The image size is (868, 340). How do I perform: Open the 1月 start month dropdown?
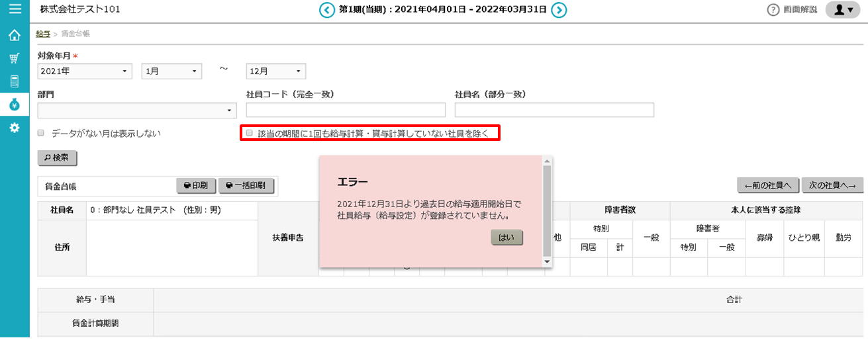(x=171, y=71)
